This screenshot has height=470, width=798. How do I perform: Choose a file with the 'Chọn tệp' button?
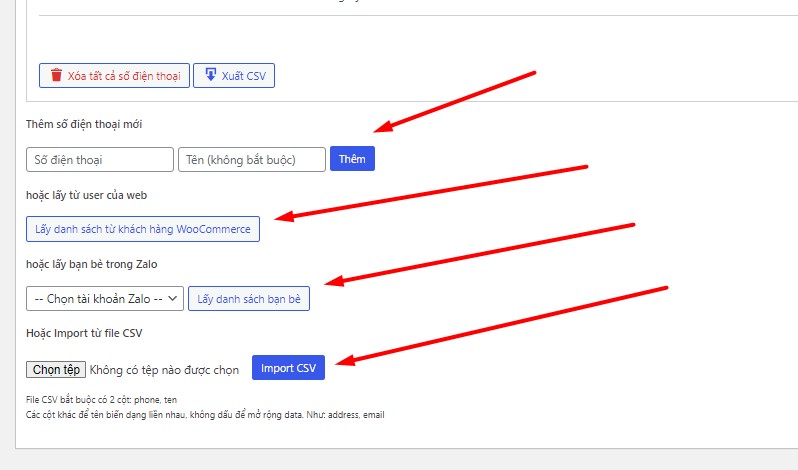pyautogui.click(x=56, y=370)
